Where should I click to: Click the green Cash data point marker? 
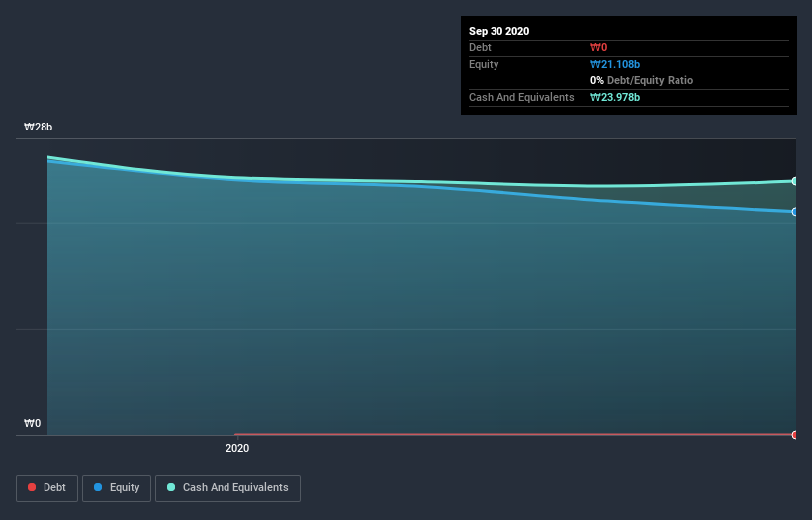click(x=795, y=181)
